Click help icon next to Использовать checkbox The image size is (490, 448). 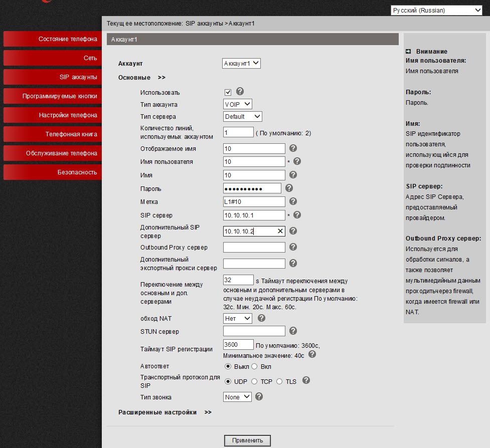240,92
